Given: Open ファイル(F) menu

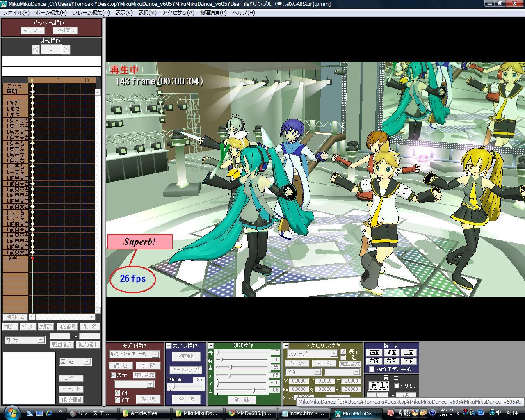Looking at the screenshot, I should 16,12.
